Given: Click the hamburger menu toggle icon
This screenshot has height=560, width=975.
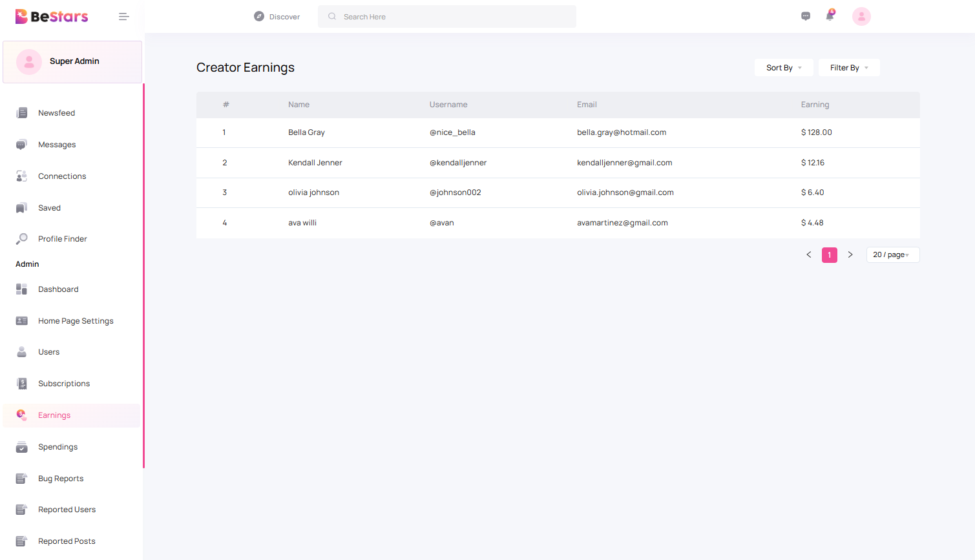Looking at the screenshot, I should pos(124,17).
